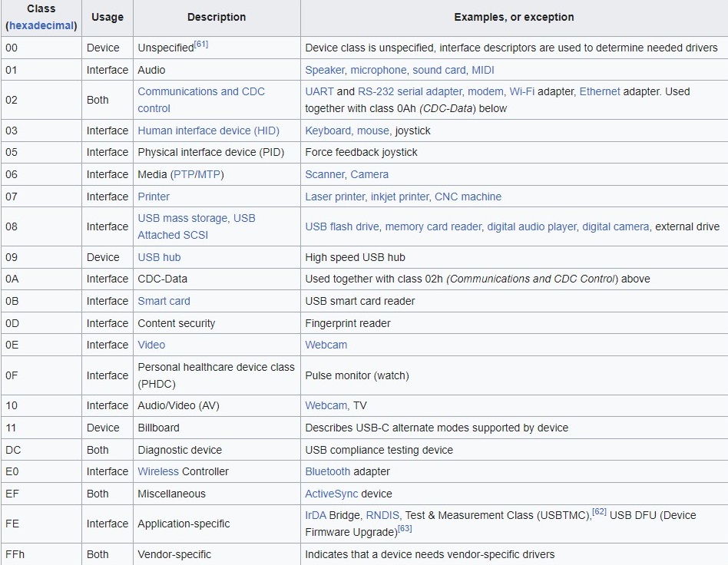The height and width of the screenshot is (565, 728).
Task: Open the Bluetooth link
Action: tap(327, 471)
